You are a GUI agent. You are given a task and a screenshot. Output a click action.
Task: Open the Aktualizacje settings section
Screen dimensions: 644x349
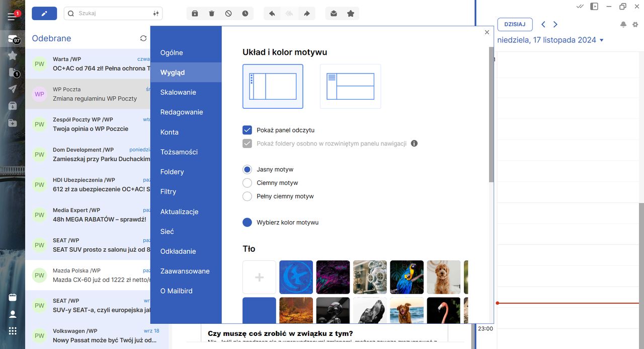click(x=186, y=212)
